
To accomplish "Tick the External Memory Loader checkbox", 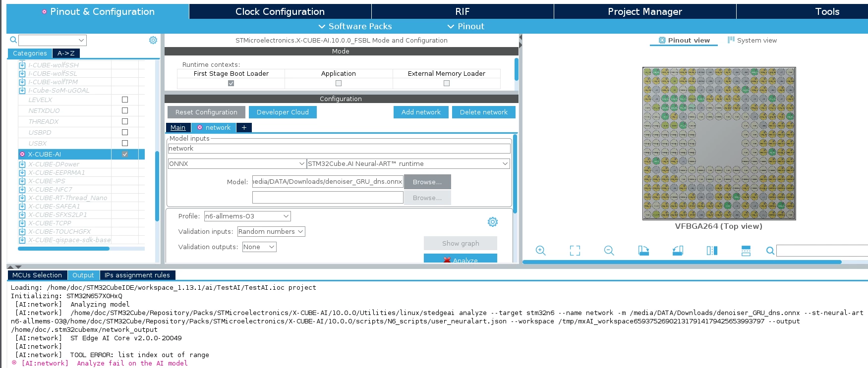I will pos(447,83).
